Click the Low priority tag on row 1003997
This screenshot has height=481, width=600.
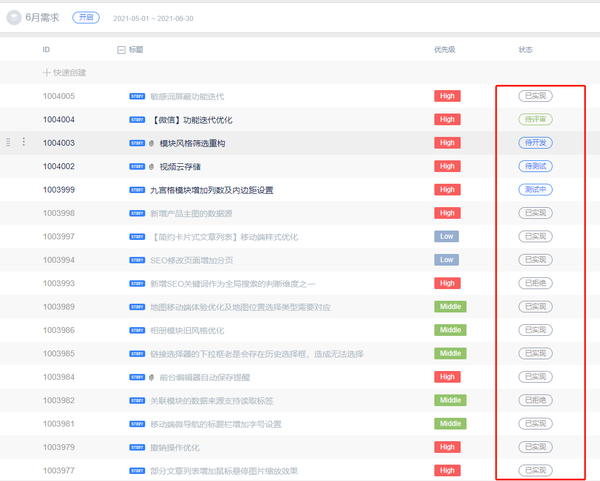(x=446, y=236)
